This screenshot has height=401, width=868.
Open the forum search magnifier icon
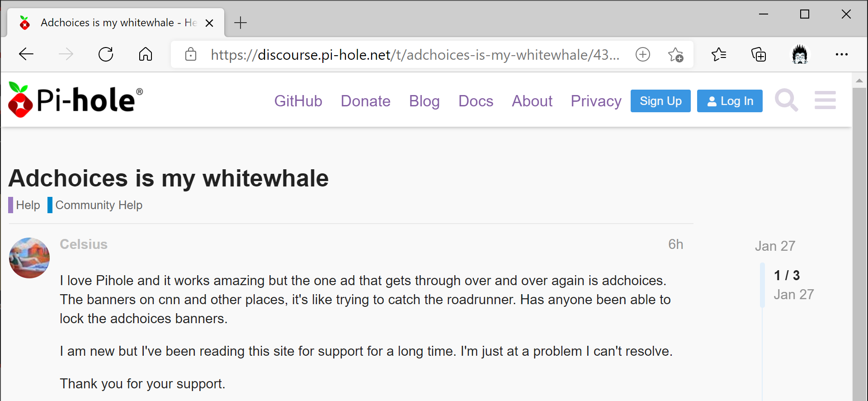pyautogui.click(x=787, y=100)
